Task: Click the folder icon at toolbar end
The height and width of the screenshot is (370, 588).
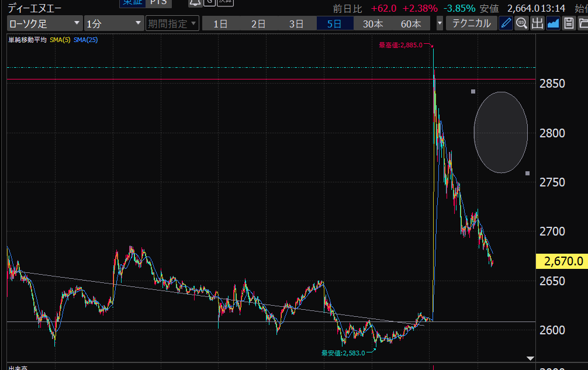Action: click(582, 24)
